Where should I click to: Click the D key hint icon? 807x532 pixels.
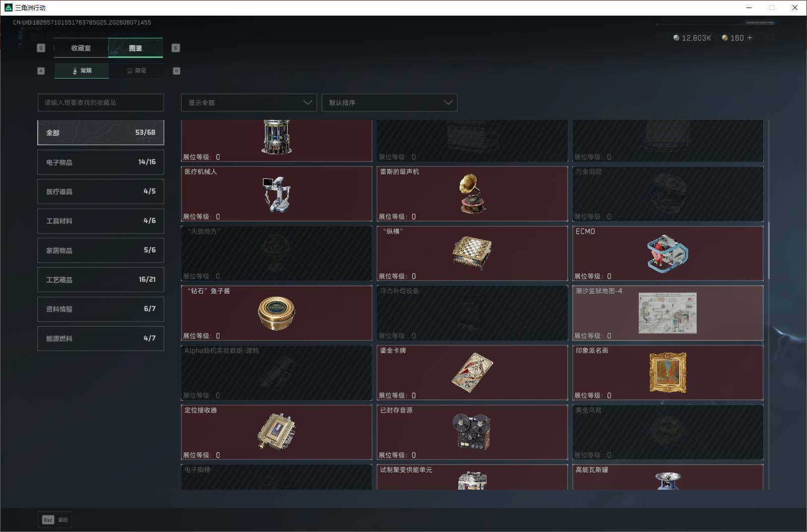point(176,71)
